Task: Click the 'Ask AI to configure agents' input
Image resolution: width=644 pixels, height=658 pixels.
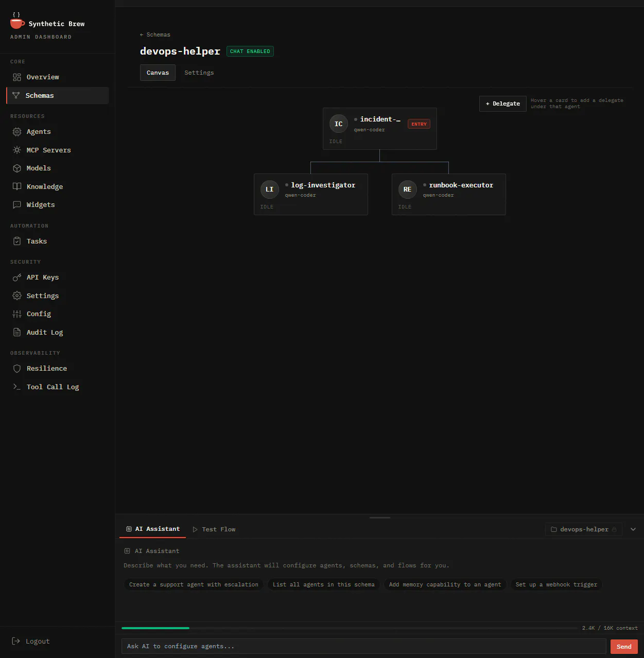Action: tap(364, 647)
